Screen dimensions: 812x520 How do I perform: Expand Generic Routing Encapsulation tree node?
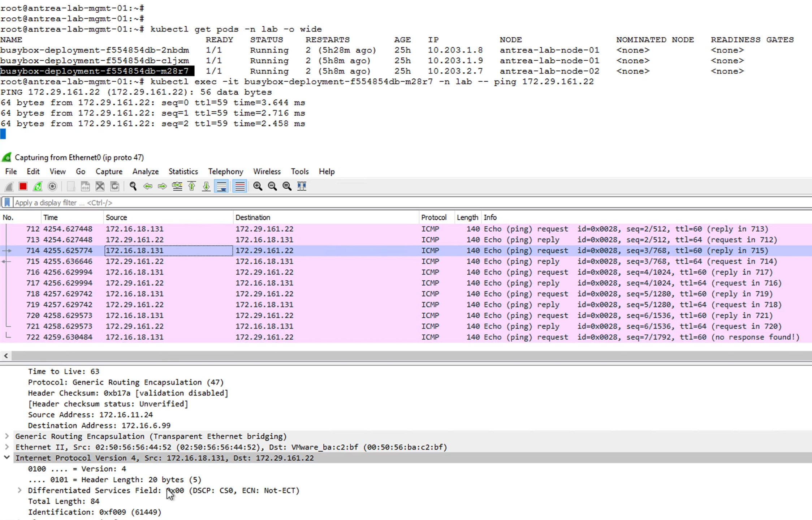(x=7, y=436)
